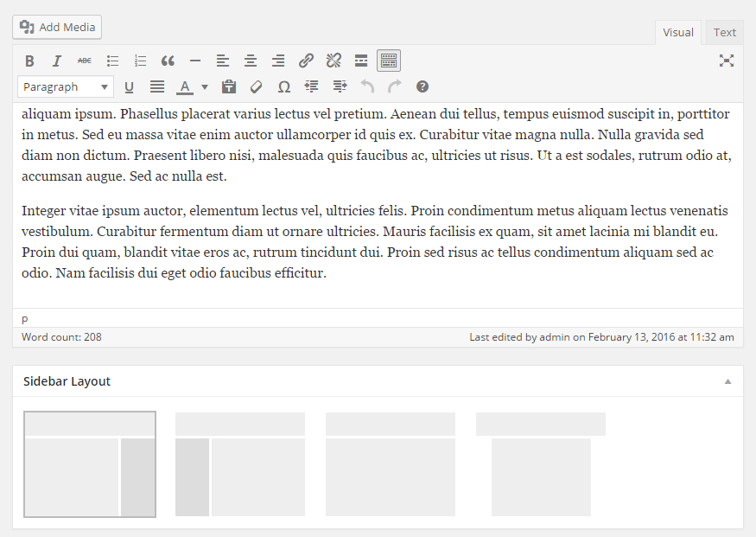
Task: Apply the current text color
Action: click(x=185, y=86)
